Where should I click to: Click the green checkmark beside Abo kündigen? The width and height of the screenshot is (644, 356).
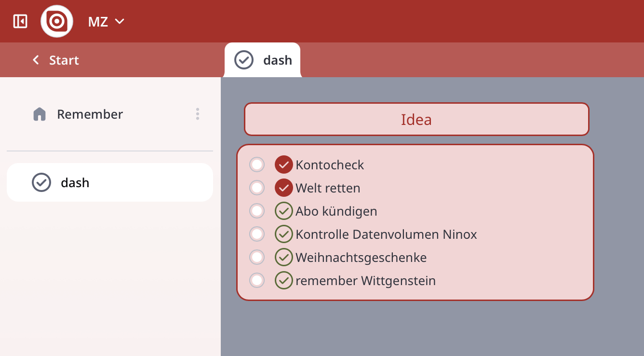coord(284,211)
